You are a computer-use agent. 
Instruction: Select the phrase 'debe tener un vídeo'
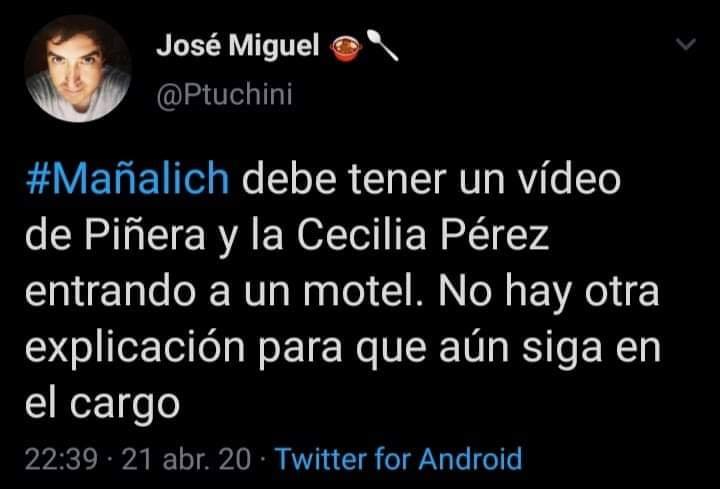coord(431,179)
